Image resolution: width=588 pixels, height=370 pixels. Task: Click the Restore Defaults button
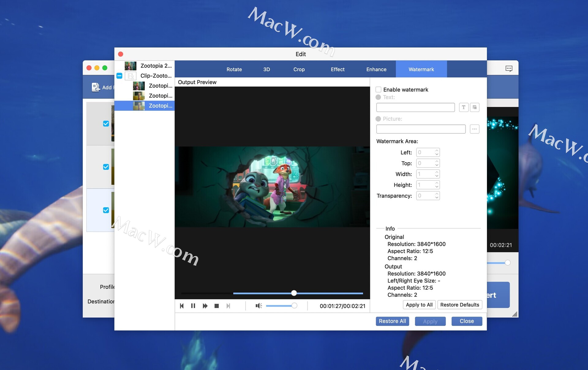(x=459, y=305)
